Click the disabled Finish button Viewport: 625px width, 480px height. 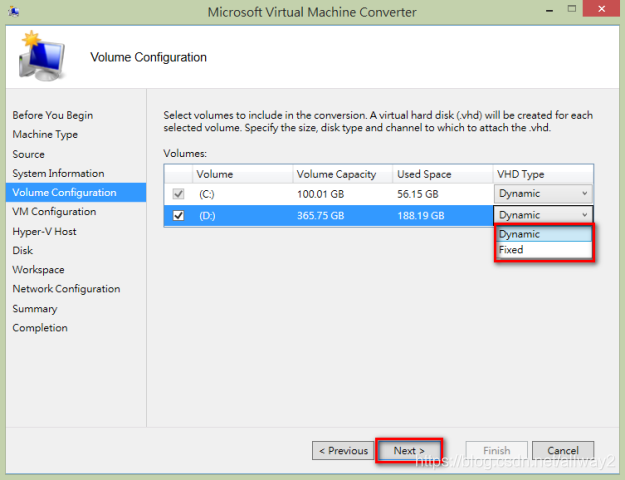(497, 450)
